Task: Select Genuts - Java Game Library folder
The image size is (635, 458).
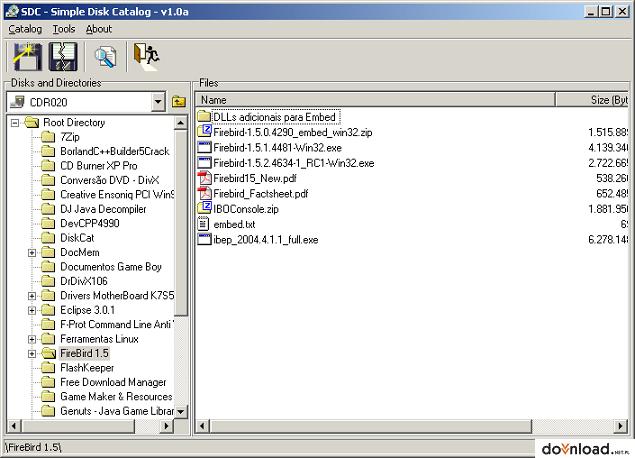Action: tap(117, 411)
